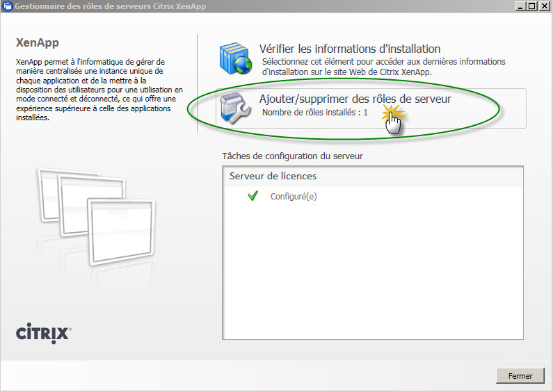This screenshot has width=553, height=392.
Task: Click the green checkmark next to Configuré(e)
Action: pos(253,195)
